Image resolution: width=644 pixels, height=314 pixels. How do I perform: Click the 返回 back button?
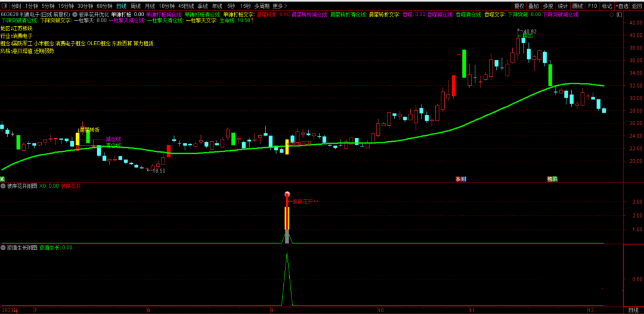(636, 6)
